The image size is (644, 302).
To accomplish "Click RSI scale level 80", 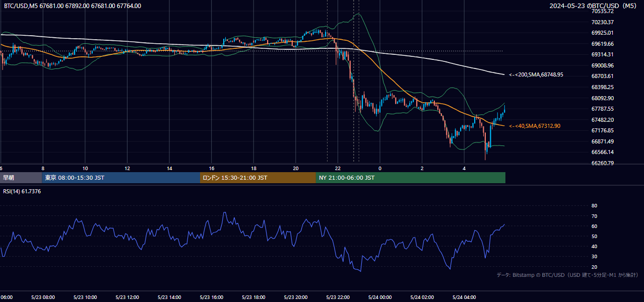I will [x=594, y=206].
